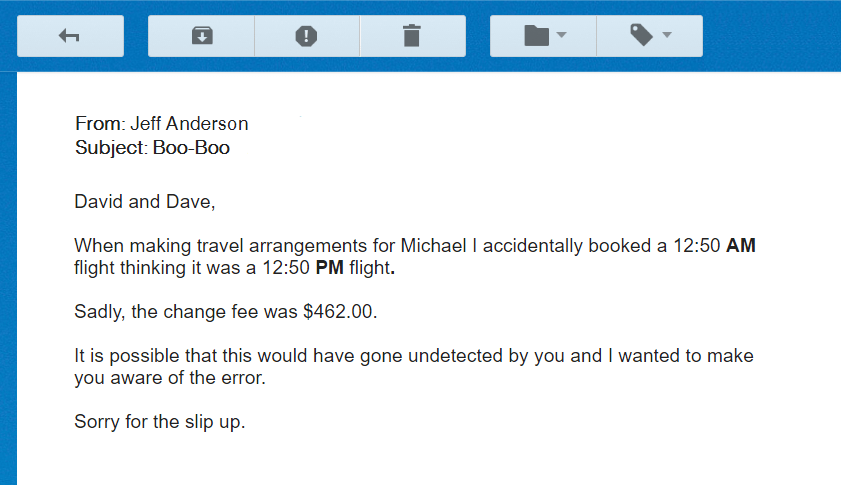Click the Boo-Boo subject text
Screen dimensions: 841x485
coord(191,148)
